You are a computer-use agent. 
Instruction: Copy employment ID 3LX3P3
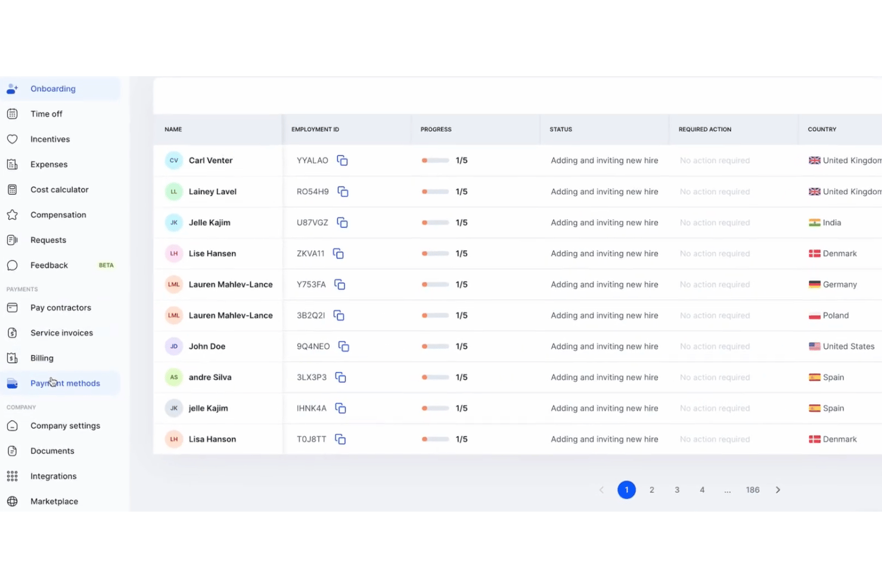(340, 377)
